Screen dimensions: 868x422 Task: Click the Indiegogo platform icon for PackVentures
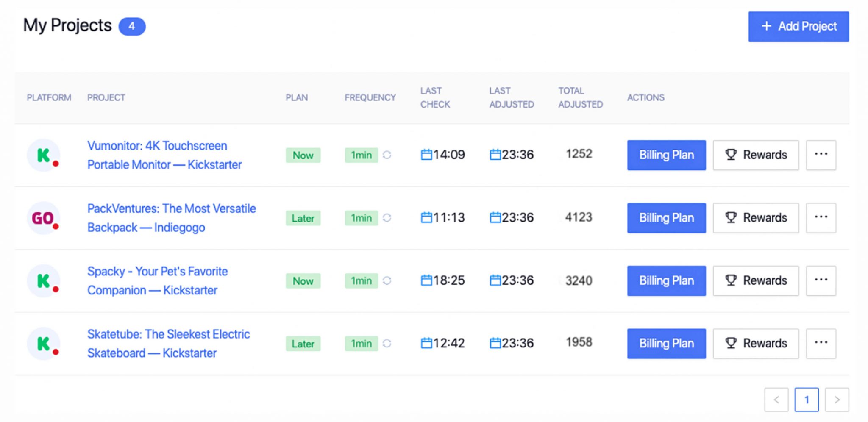click(44, 218)
